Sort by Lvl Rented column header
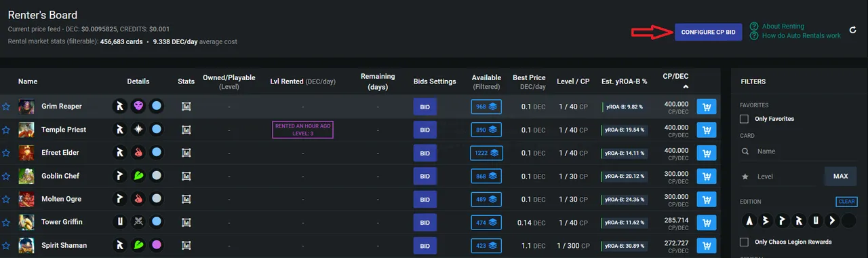The height and width of the screenshot is (258, 868). point(302,81)
